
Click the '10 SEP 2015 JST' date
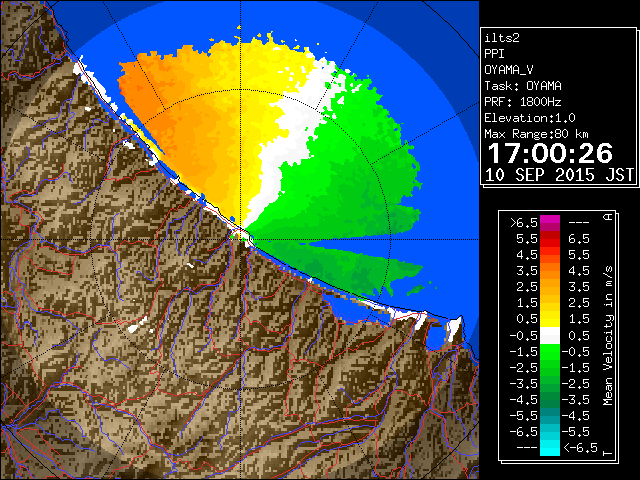[559, 175]
